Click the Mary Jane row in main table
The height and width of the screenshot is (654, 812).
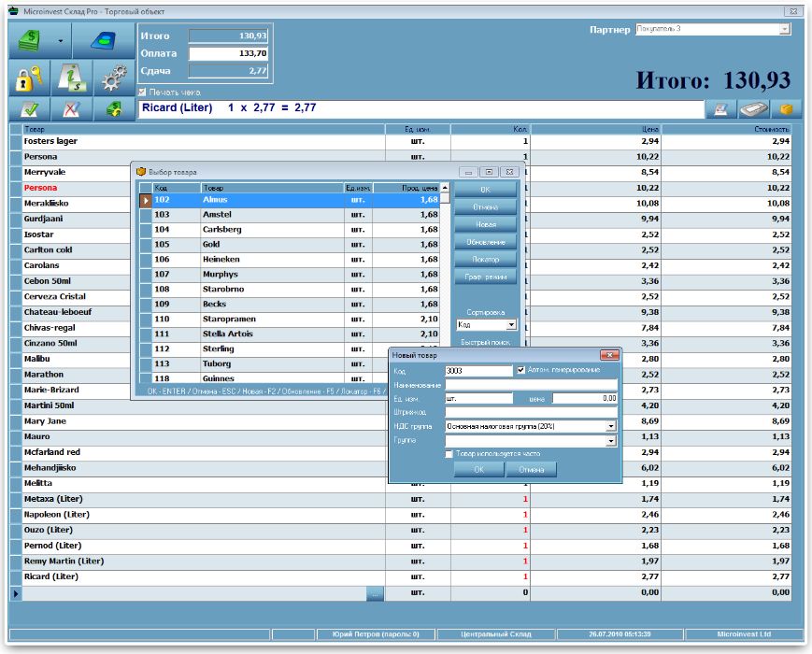[400, 421]
